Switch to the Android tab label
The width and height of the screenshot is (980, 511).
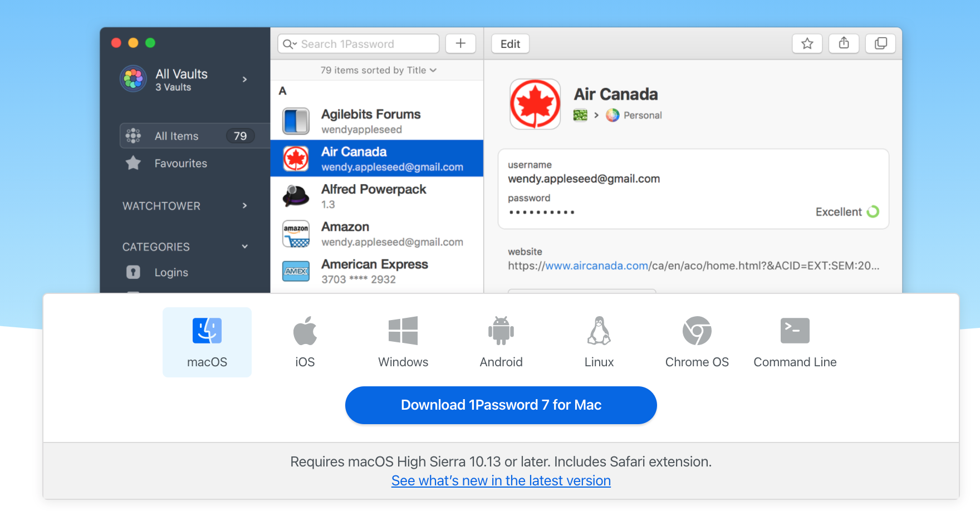click(x=501, y=362)
